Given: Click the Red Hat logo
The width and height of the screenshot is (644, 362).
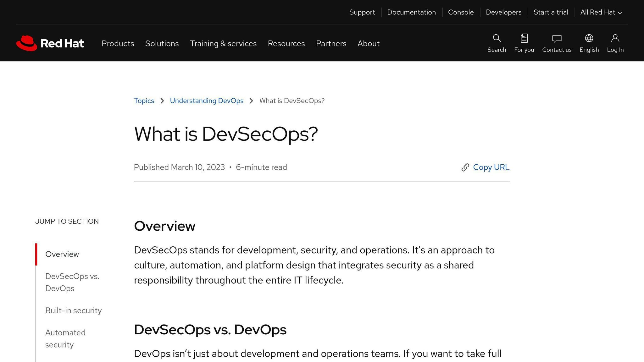Looking at the screenshot, I should (x=50, y=43).
